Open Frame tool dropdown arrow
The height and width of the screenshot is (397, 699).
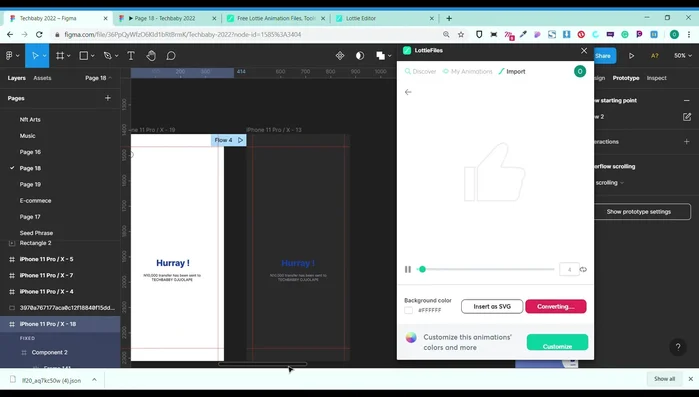(x=69, y=56)
